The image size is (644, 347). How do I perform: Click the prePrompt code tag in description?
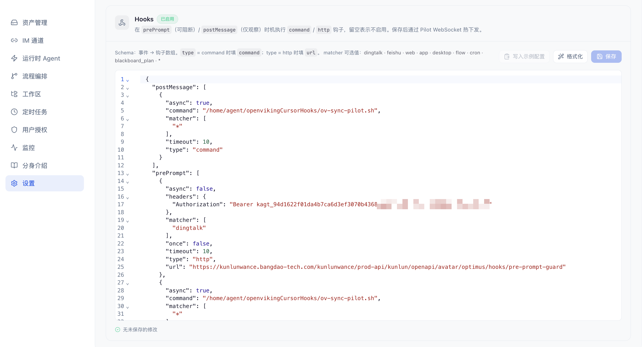tap(156, 30)
